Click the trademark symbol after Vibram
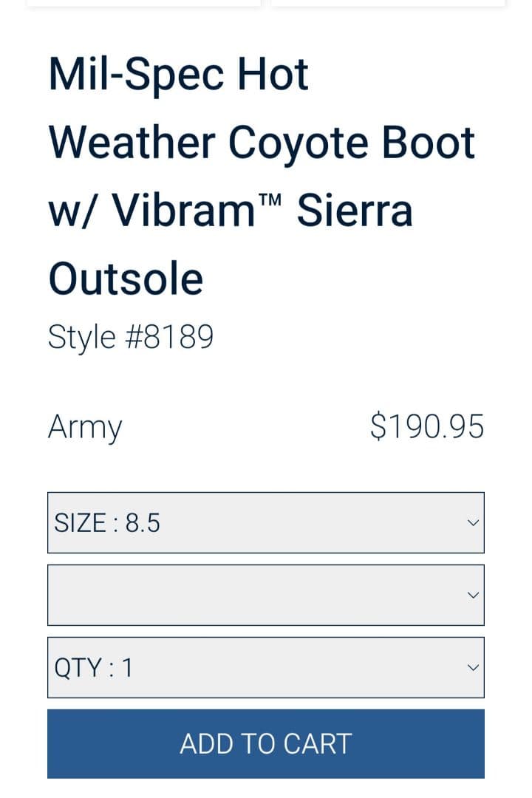Screen dimensions: 532x798 [x=271, y=199]
